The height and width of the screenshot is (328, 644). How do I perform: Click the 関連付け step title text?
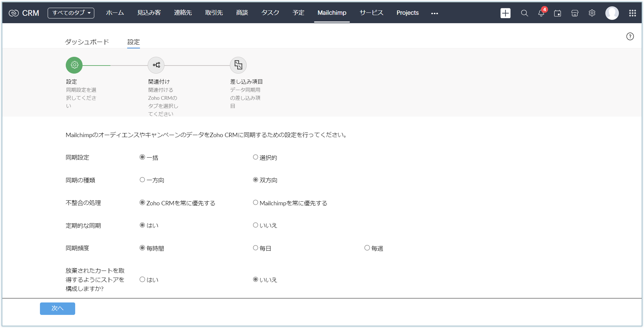point(159,82)
